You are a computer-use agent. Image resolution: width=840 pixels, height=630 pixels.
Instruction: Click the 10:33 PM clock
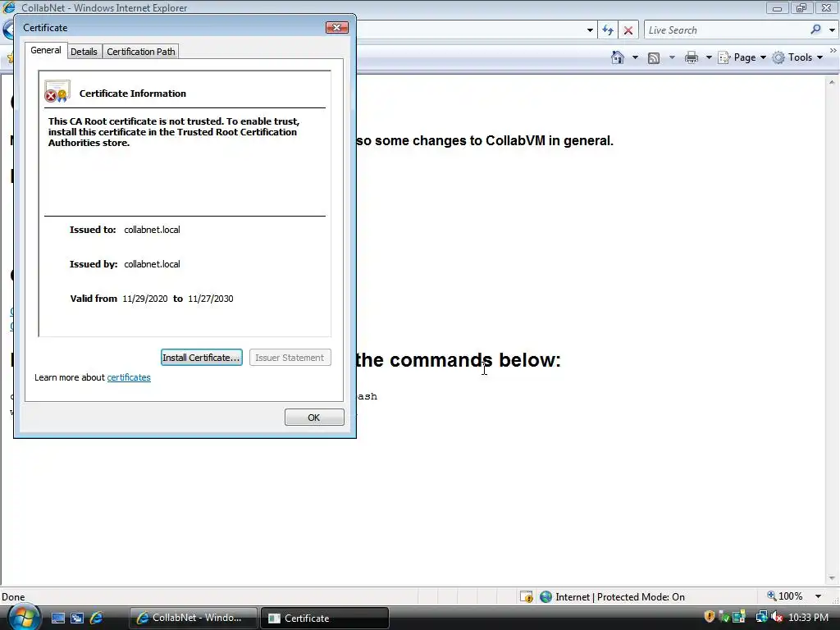coord(808,618)
